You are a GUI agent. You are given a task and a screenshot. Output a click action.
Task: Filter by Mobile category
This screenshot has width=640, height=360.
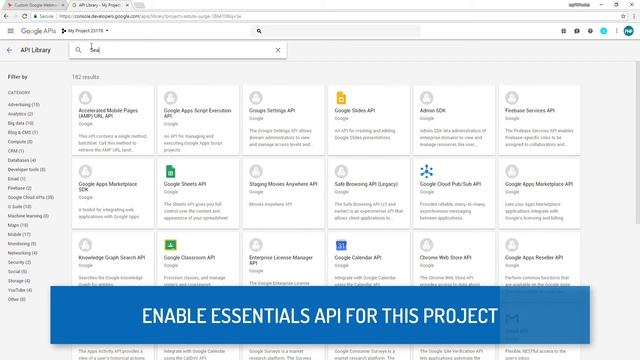[19, 234]
